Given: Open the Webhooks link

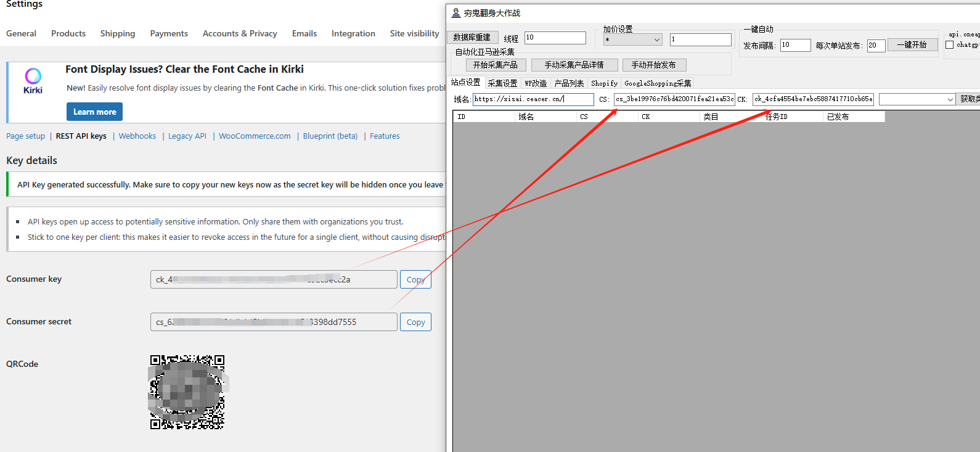Looking at the screenshot, I should click(137, 136).
